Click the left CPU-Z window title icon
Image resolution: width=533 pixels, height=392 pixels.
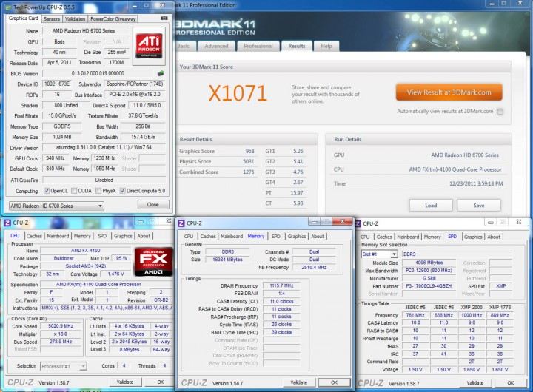[x=7, y=223]
